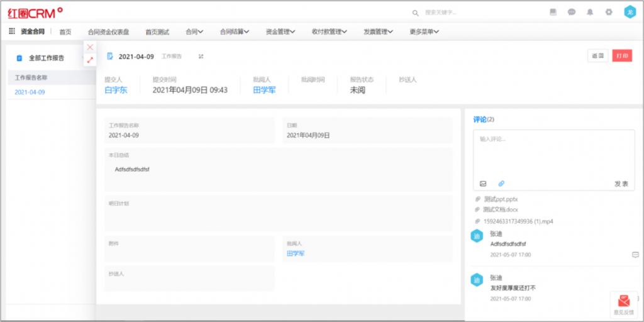Click the red 打印 button
Screen dimensions: 644x322
[x=622, y=56]
